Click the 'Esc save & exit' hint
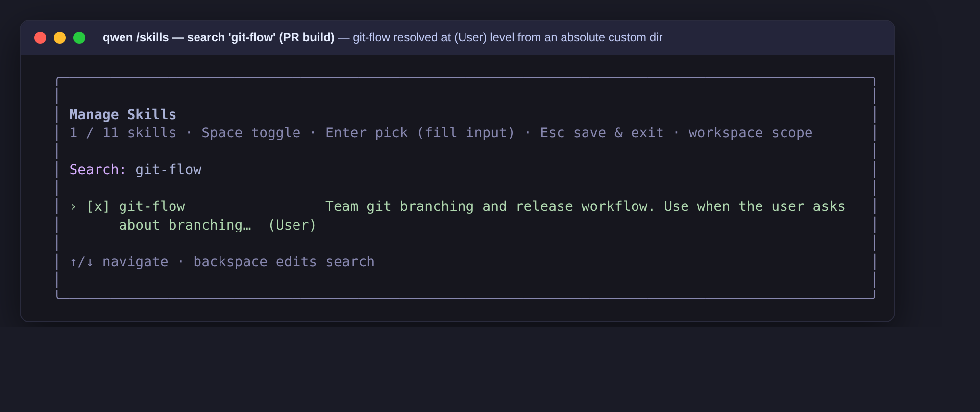 (602, 133)
